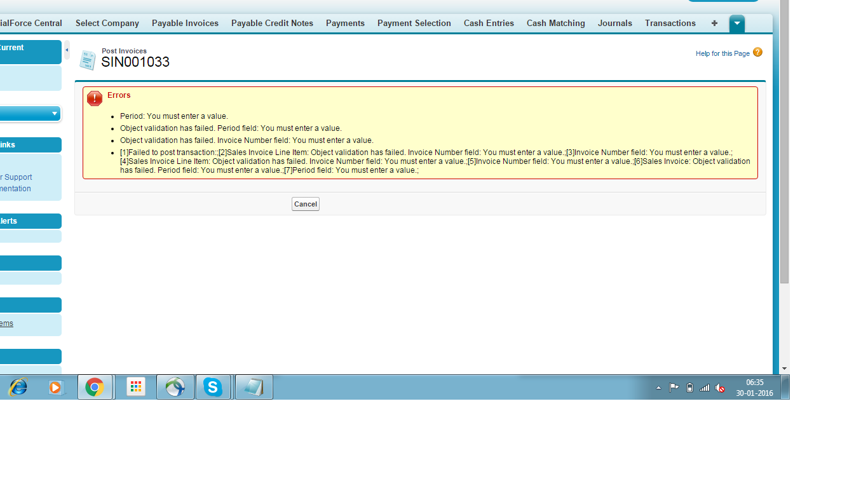868x488 pixels.
Task: Open the notepad taskbar icon
Action: pos(254,387)
